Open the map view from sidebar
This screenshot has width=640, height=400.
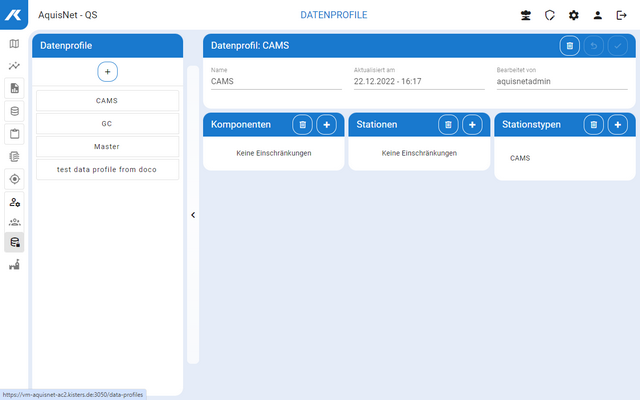14,44
